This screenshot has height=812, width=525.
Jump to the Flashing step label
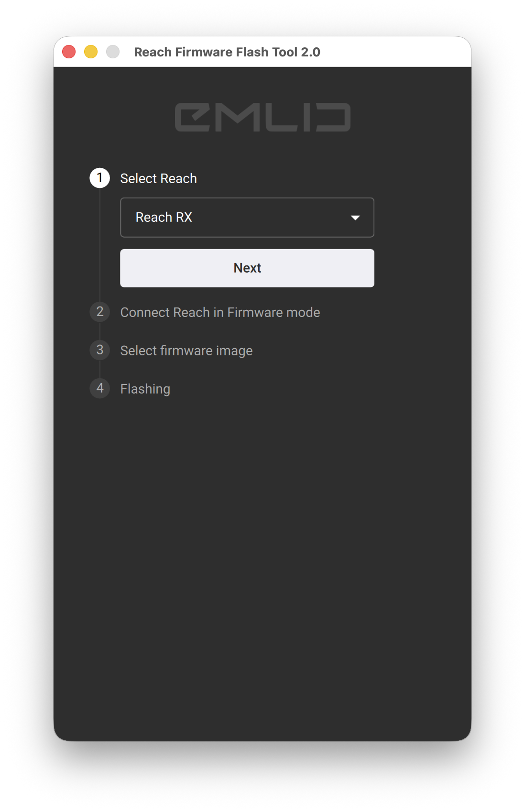point(145,389)
